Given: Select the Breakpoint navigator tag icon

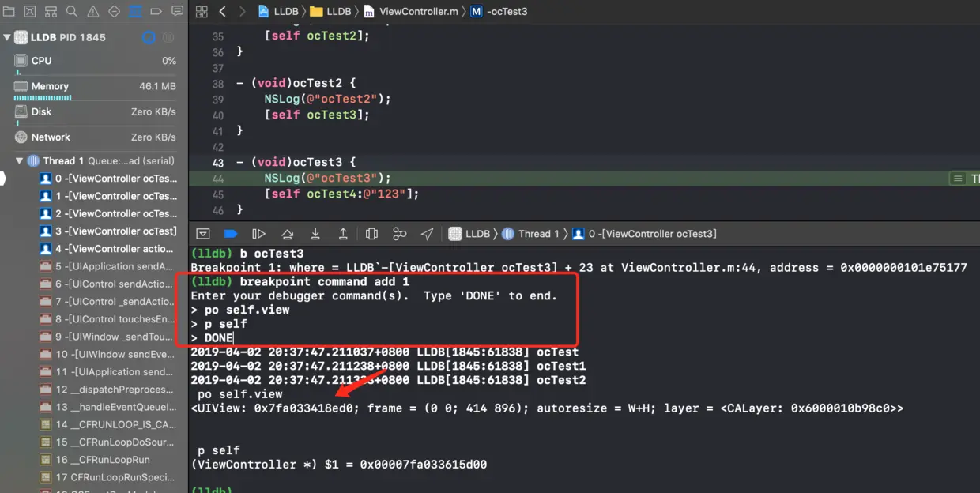Looking at the screenshot, I should tap(155, 11).
